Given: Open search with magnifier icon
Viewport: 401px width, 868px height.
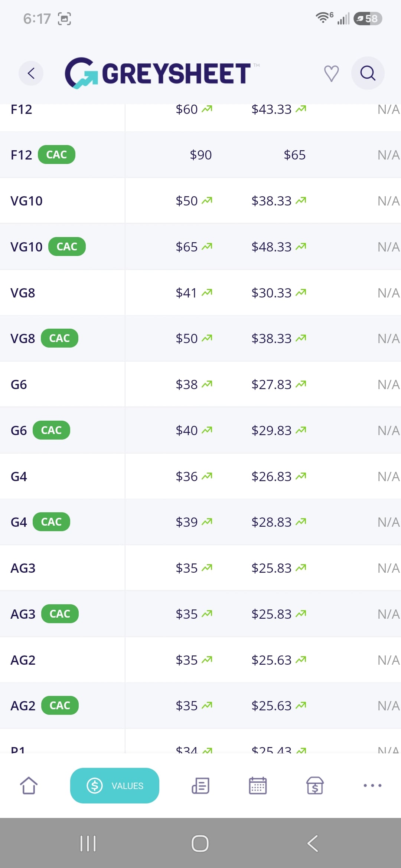Looking at the screenshot, I should point(368,73).
